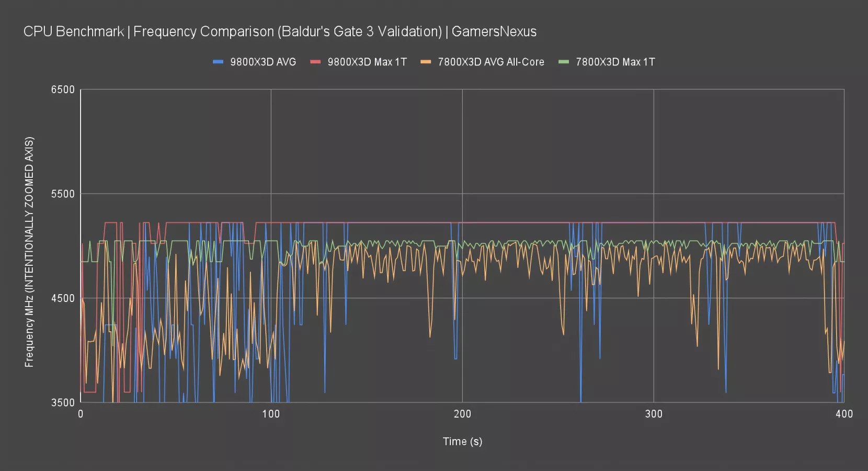This screenshot has height=471, width=868.
Task: Select the "9800X3D Max 1T" legend label
Action: (367, 62)
